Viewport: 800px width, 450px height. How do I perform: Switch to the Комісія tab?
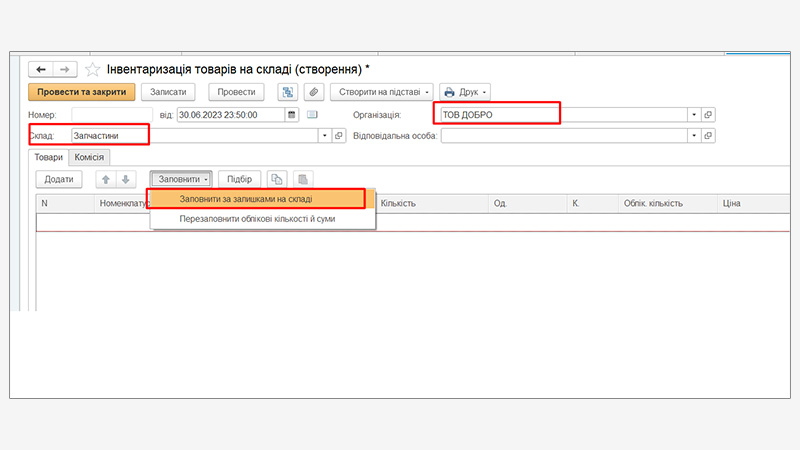coord(89,157)
